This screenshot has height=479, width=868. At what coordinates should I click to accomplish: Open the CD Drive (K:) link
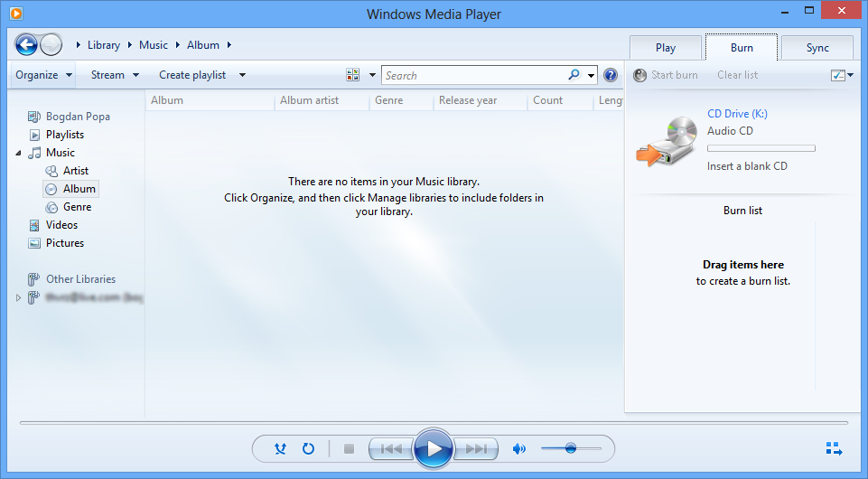click(737, 114)
